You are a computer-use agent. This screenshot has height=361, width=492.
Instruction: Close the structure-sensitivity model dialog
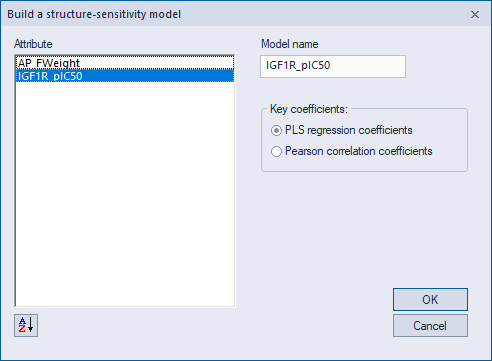pos(475,14)
